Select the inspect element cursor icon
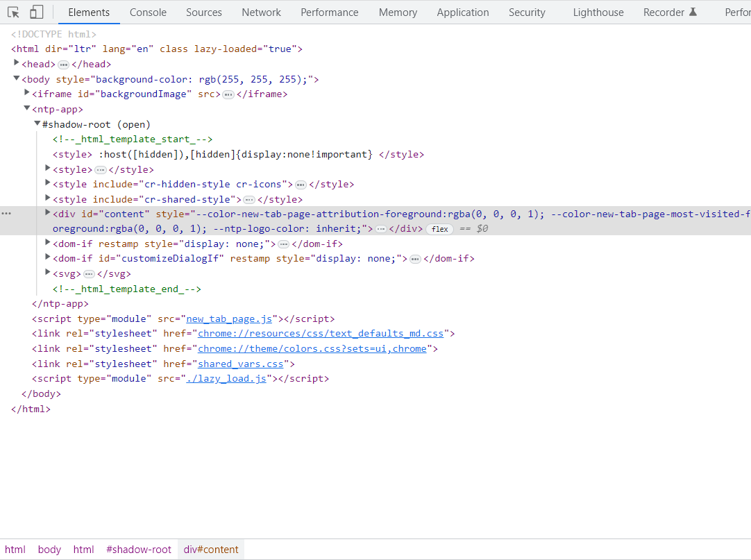Image resolution: width=751 pixels, height=560 pixels. click(12, 12)
